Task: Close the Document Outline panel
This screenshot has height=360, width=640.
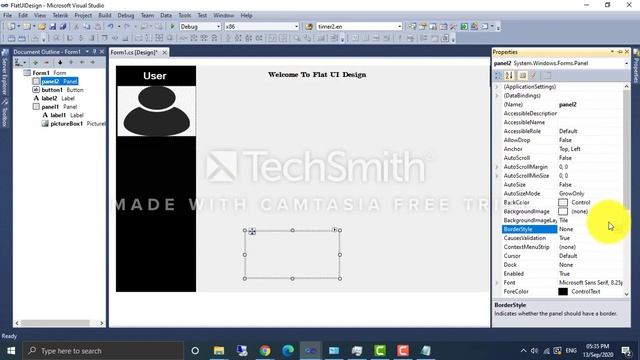Action: (x=102, y=52)
